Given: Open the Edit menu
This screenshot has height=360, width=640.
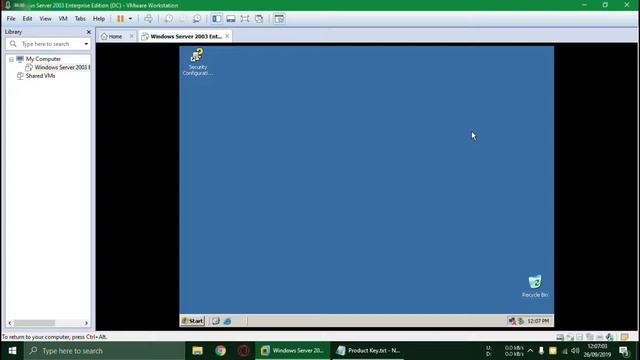Looking at the screenshot, I should pos(27,19).
